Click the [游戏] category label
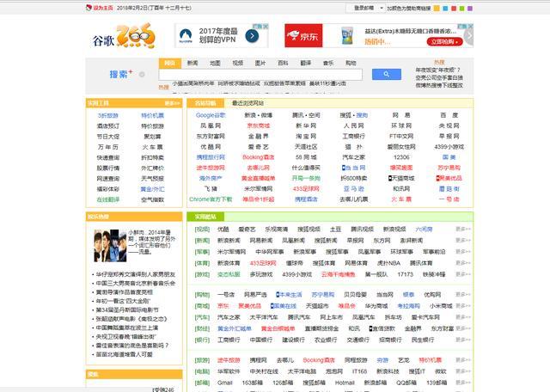 pyautogui.click(x=203, y=274)
